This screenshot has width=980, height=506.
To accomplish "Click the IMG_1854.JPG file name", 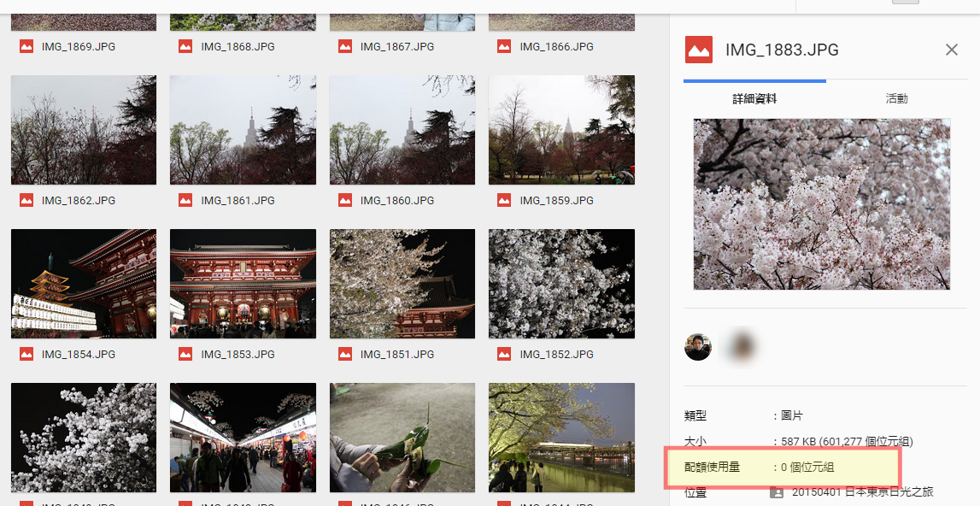I will click(78, 354).
